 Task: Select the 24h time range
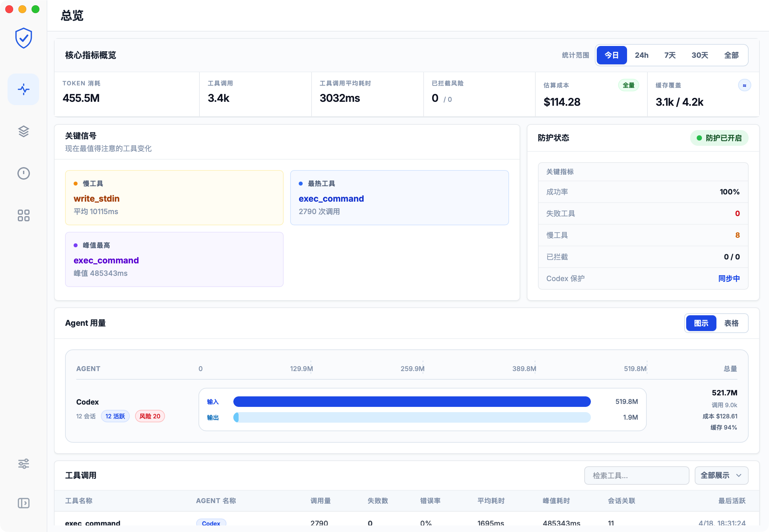641,55
